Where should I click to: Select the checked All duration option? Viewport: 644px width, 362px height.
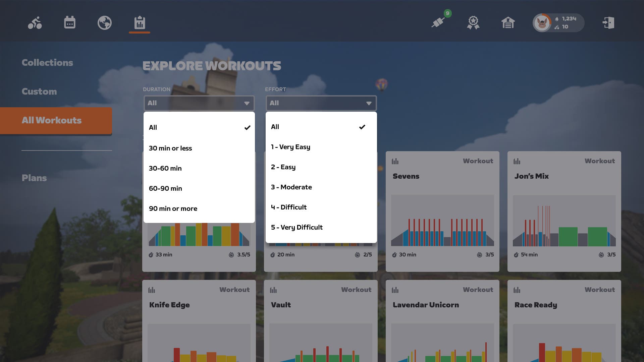coord(199,127)
